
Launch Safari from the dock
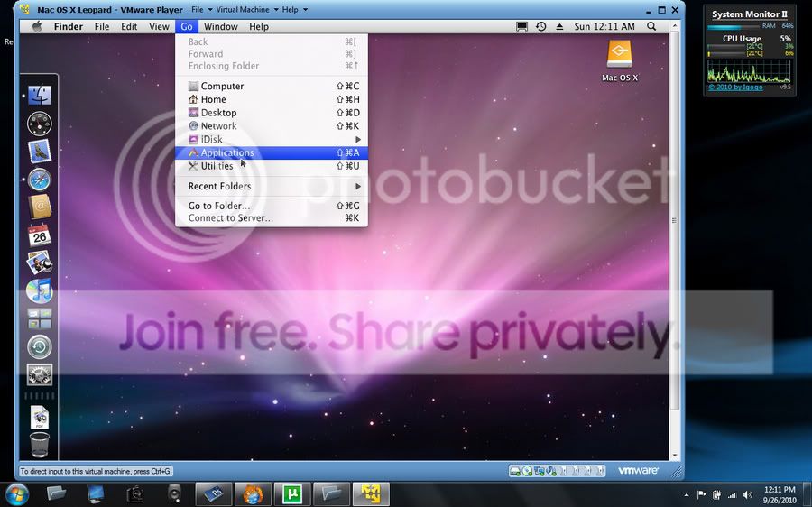(x=40, y=180)
